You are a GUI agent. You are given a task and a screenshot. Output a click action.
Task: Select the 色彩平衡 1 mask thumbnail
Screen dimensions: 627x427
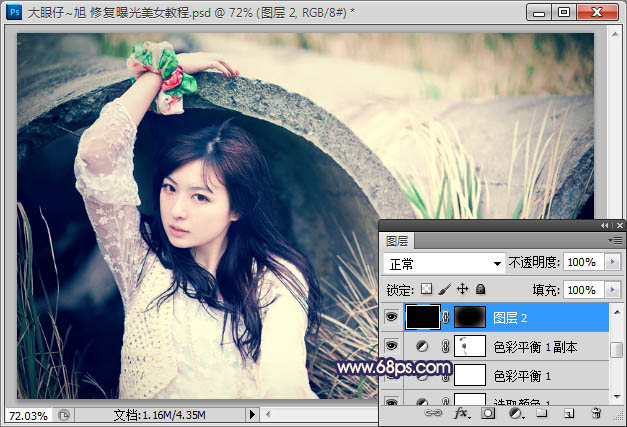[x=470, y=375]
